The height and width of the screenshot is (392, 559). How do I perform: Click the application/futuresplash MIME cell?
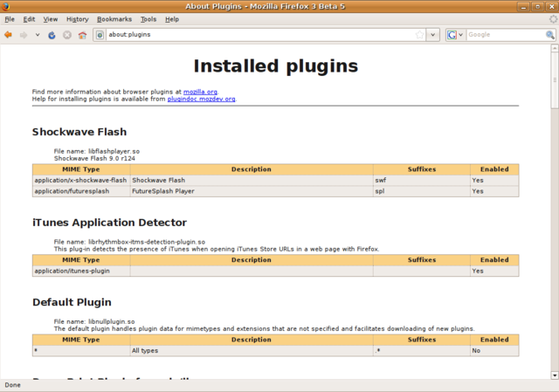pos(81,191)
